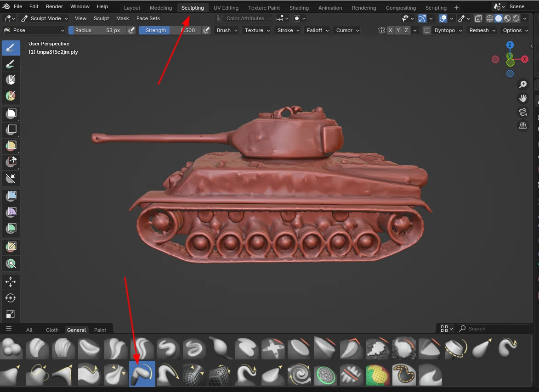Select the Line Project tool
The image size is (539, 392).
(11, 178)
